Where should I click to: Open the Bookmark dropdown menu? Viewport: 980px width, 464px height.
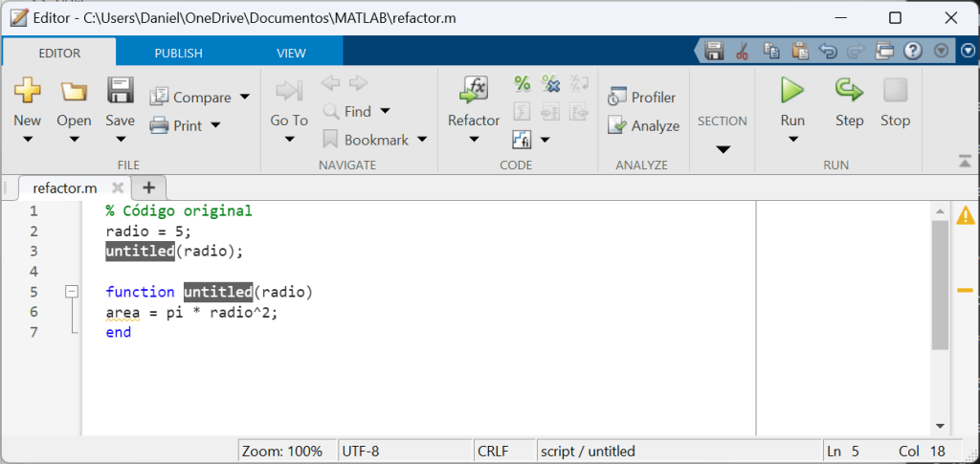[421, 140]
